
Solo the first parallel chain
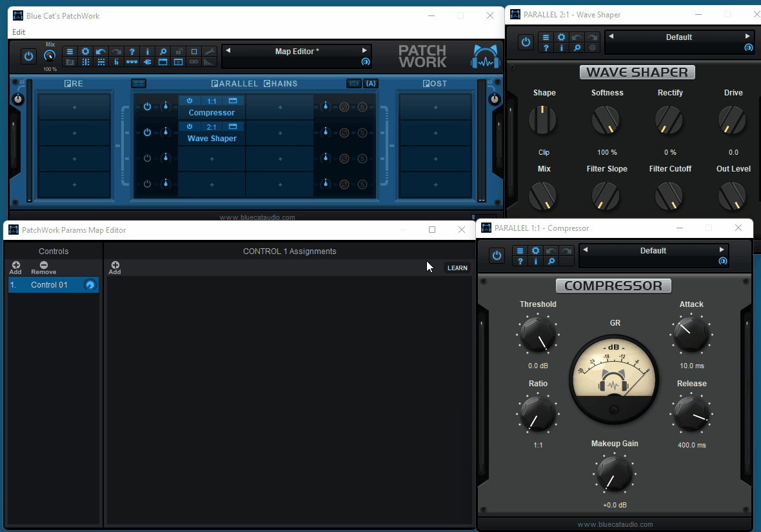[x=362, y=107]
